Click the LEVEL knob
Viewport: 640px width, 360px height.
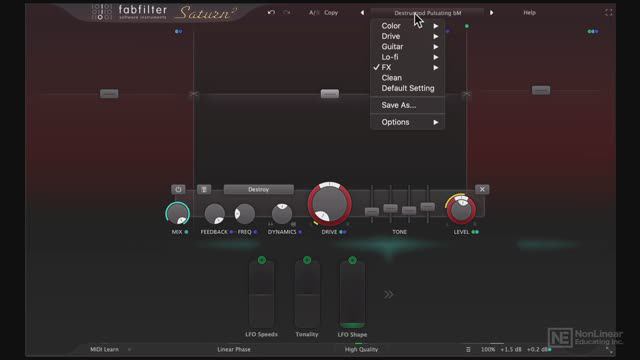[x=461, y=210]
